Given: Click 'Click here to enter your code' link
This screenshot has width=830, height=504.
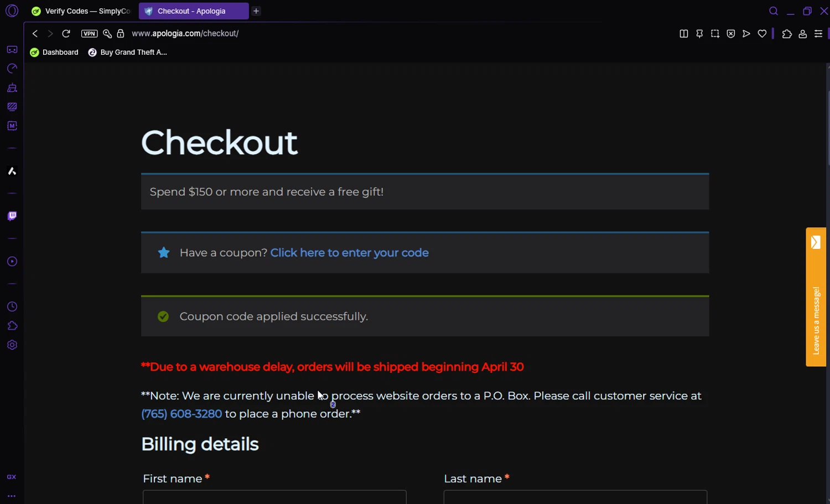Looking at the screenshot, I should tap(349, 253).
